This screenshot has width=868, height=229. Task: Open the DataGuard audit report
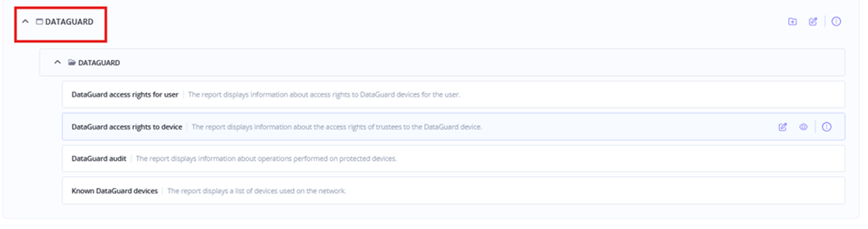[x=99, y=158]
